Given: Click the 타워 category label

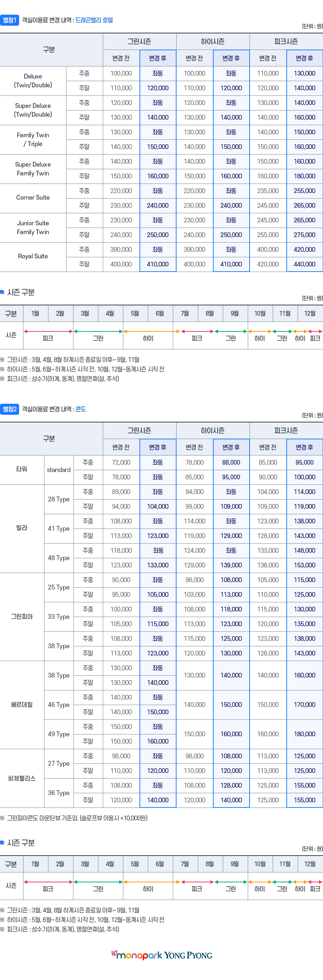Looking at the screenshot, I should coord(22,469).
